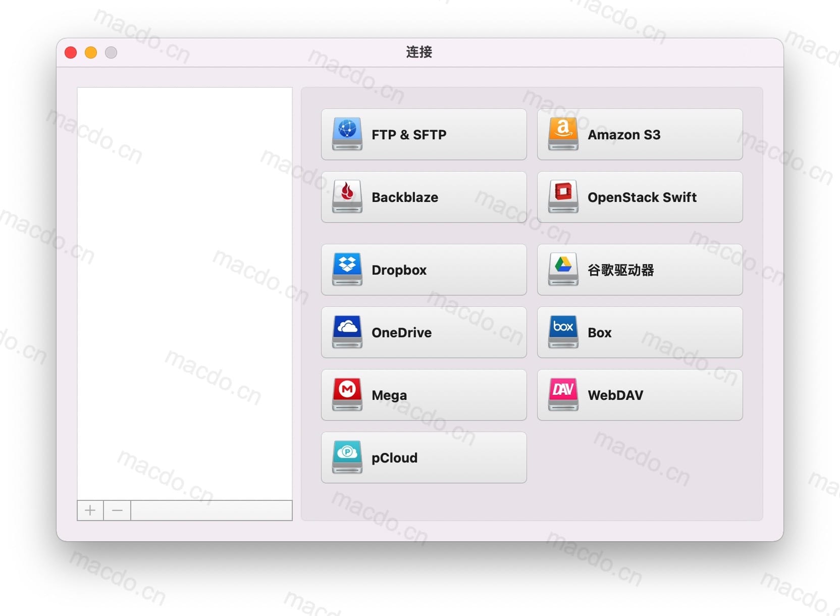Select the Box label text
Viewport: 840px width, 616px height.
(600, 333)
